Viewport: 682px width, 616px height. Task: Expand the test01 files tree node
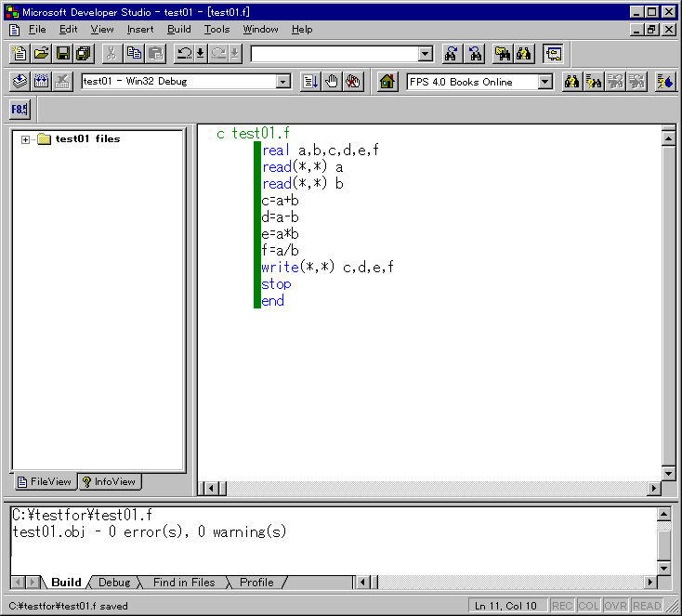25,139
